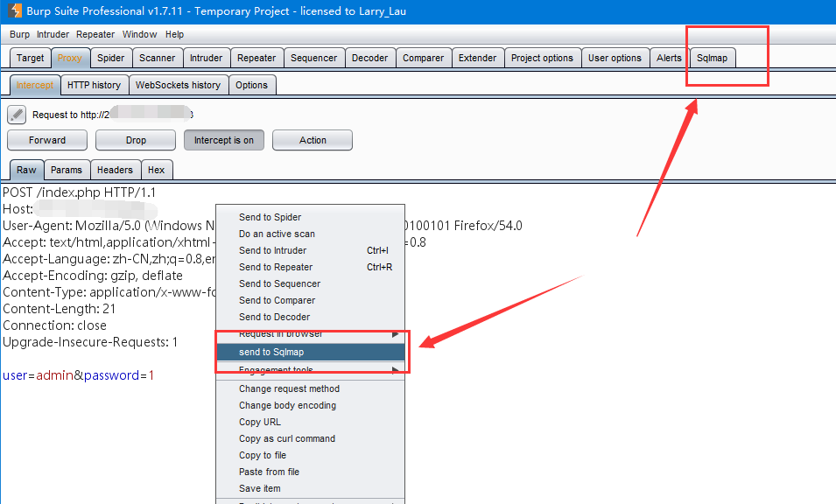Click Copy as curl command
836x504 pixels.
click(287, 438)
